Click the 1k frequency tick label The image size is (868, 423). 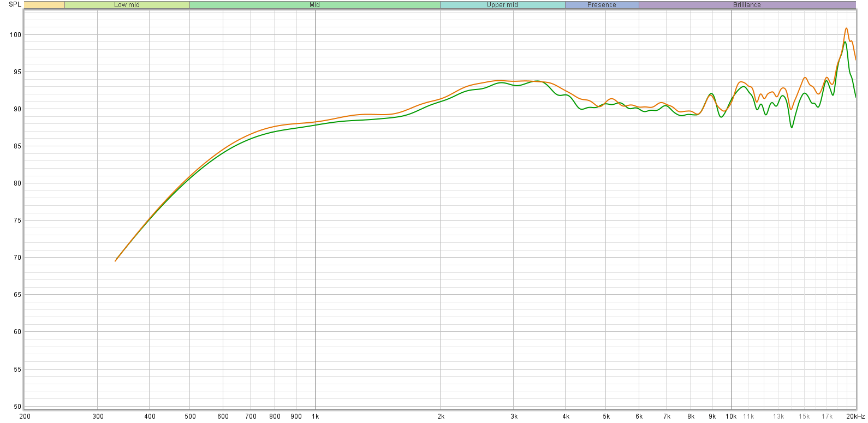(x=315, y=416)
